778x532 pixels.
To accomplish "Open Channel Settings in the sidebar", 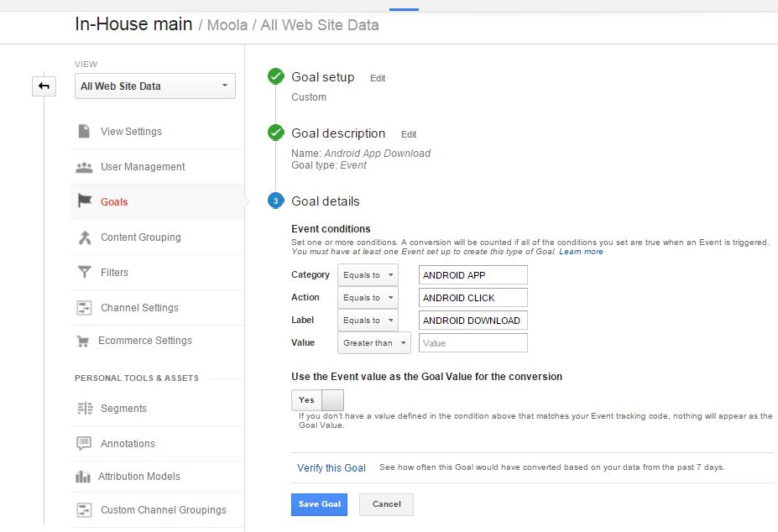I will point(139,308).
